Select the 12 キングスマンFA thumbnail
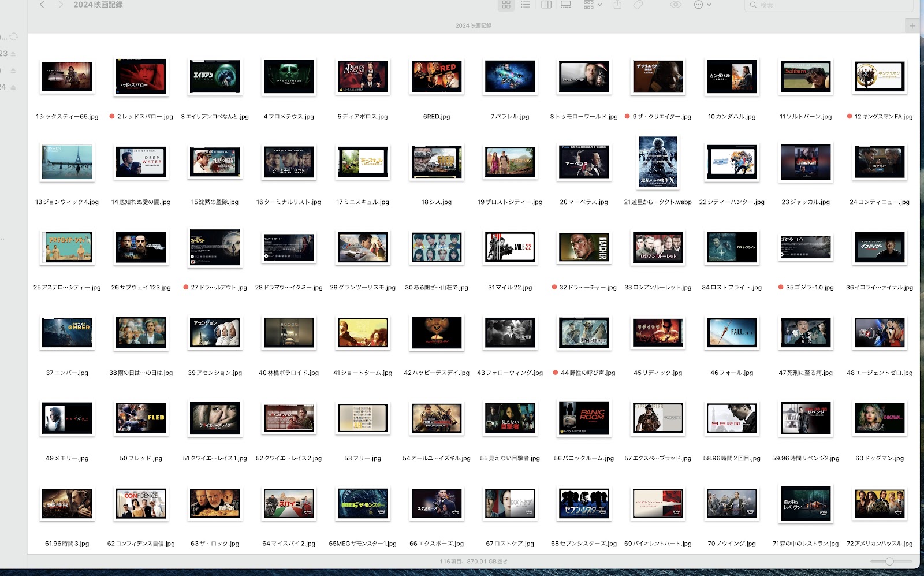 click(x=880, y=77)
